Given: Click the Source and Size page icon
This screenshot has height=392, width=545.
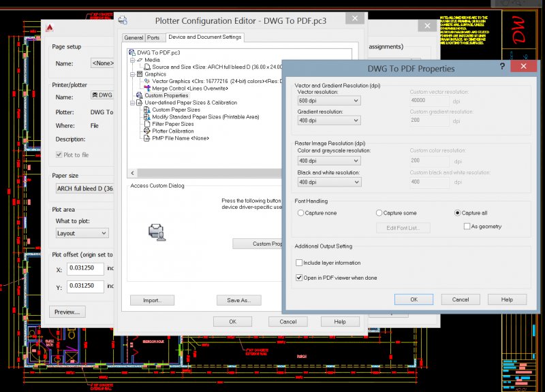Looking at the screenshot, I should [x=147, y=67].
